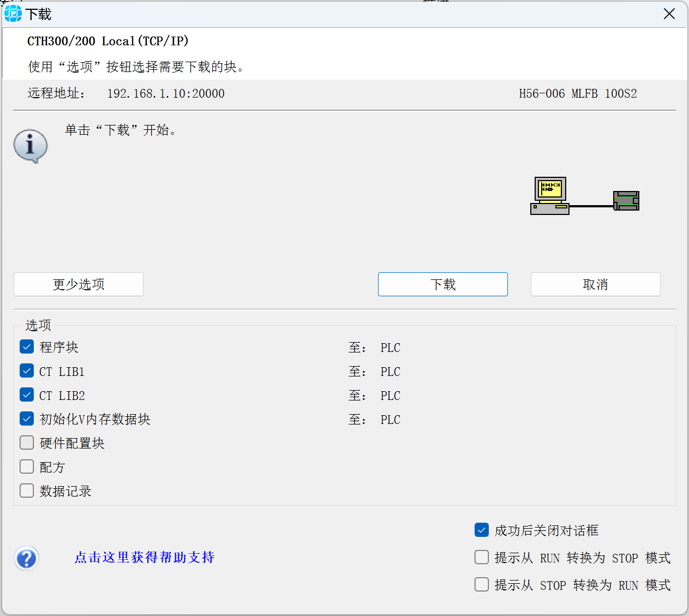
Task: Enable the 硬件配置块 checkbox
Action: pyautogui.click(x=27, y=442)
